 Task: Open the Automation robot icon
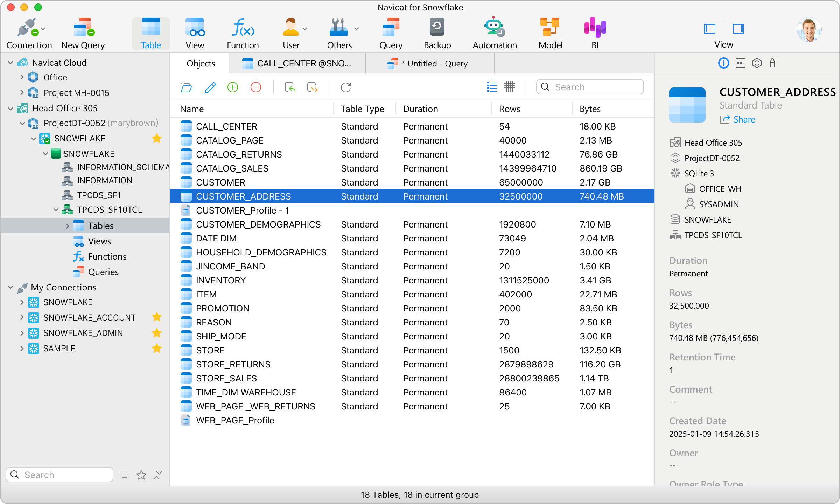[494, 27]
